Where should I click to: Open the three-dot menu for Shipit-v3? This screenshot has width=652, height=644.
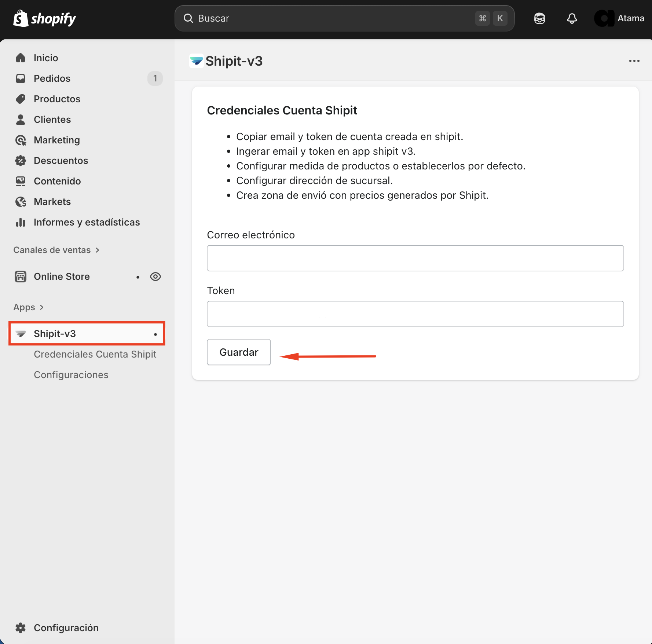click(x=634, y=61)
